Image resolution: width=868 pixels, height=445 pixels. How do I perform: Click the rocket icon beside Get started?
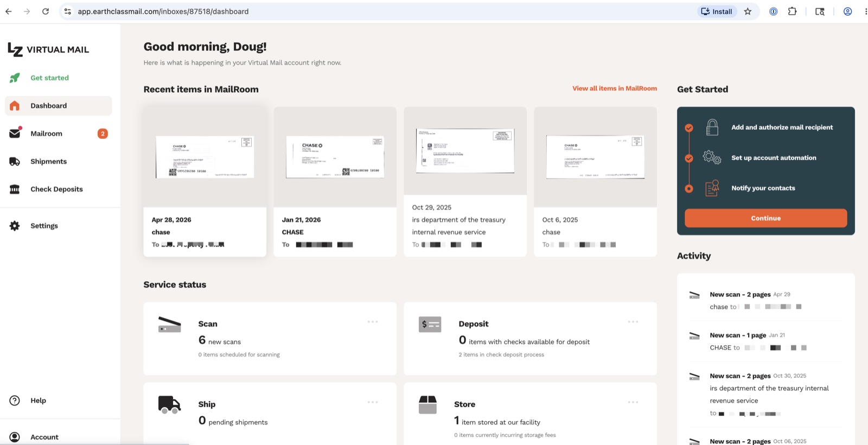15,78
